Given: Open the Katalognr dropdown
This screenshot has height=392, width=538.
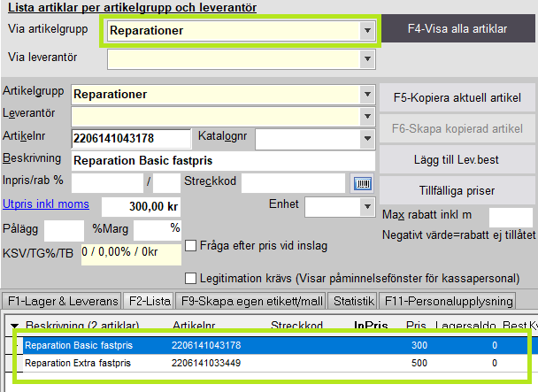Looking at the screenshot, I should (366, 139).
